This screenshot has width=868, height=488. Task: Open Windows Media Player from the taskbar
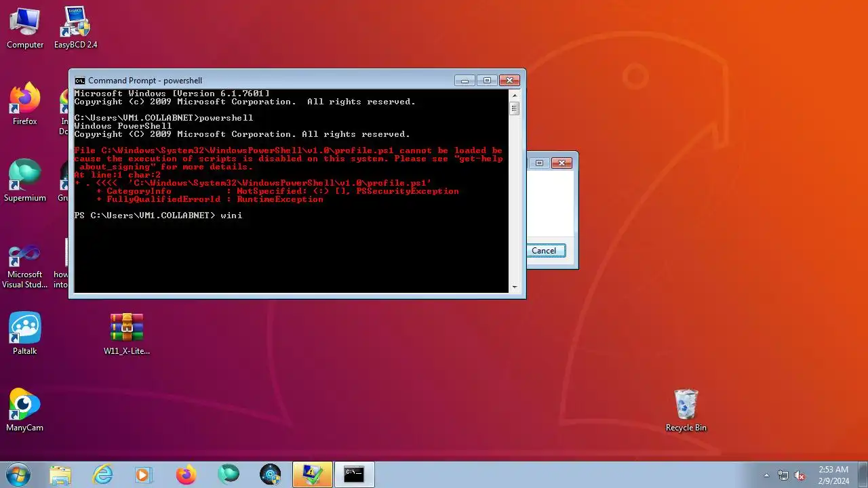(x=144, y=474)
